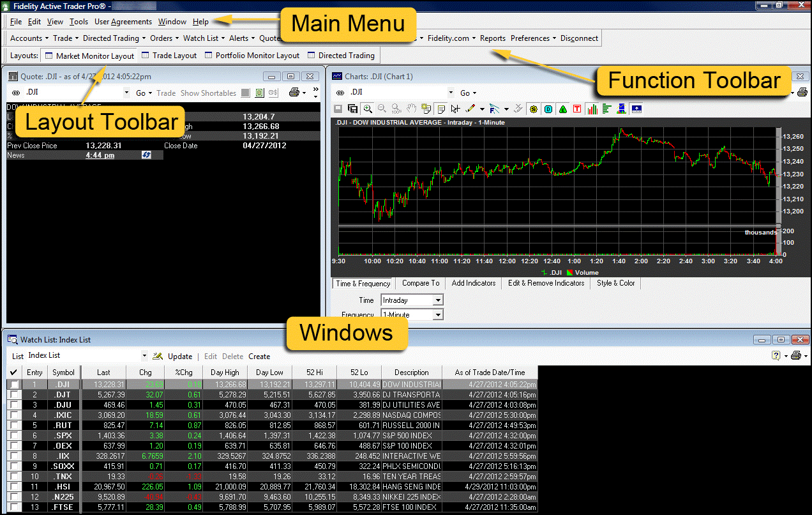Save the chart using the floppy disk icon
Image resolution: width=812 pixels, height=515 pixels.
click(x=338, y=109)
